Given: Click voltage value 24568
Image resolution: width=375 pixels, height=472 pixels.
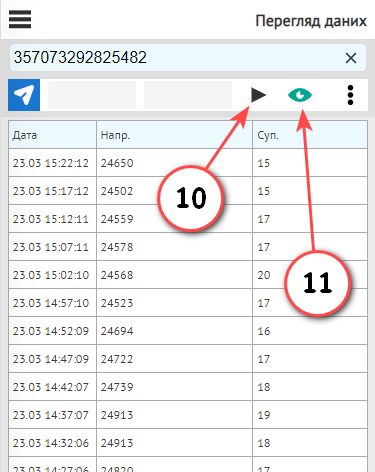Looking at the screenshot, I should 117,275.
